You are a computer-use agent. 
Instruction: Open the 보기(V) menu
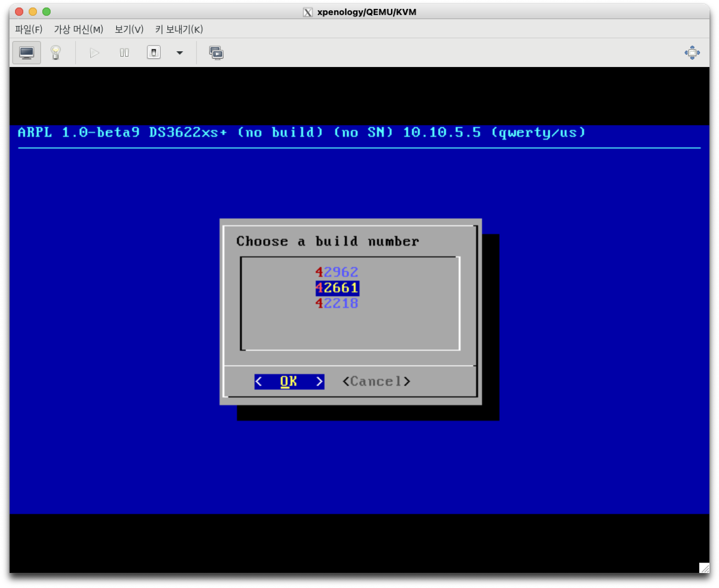click(129, 29)
